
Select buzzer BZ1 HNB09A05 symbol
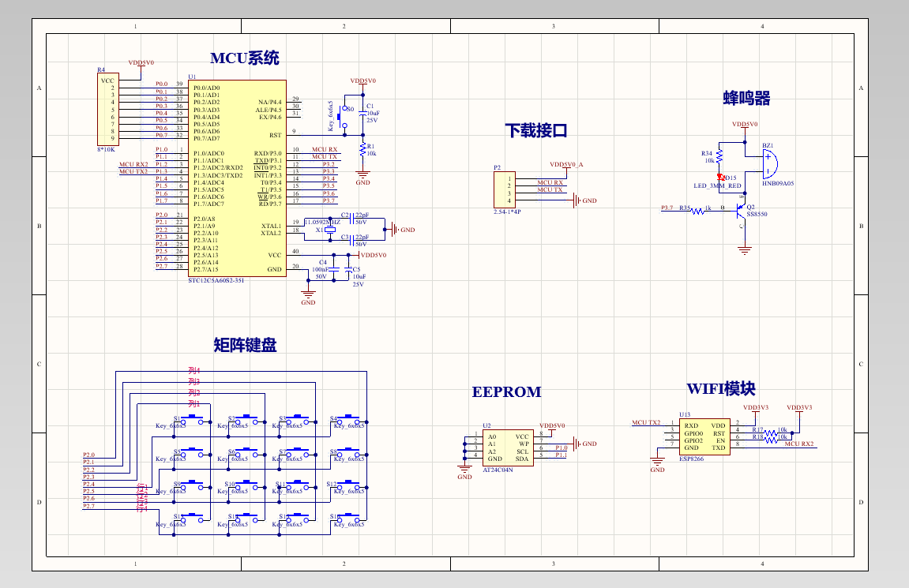[769, 164]
